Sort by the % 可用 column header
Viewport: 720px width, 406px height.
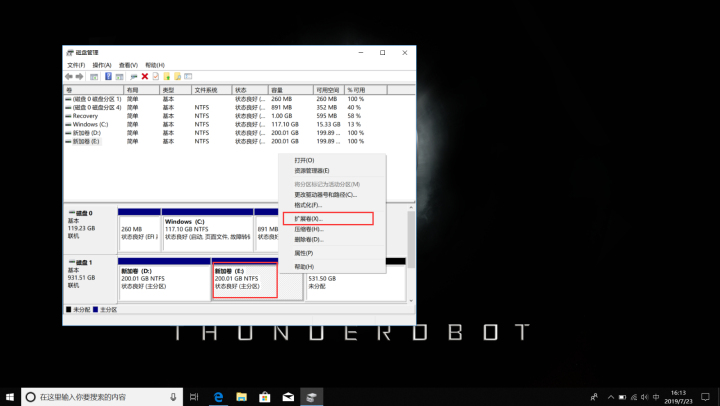coord(366,90)
